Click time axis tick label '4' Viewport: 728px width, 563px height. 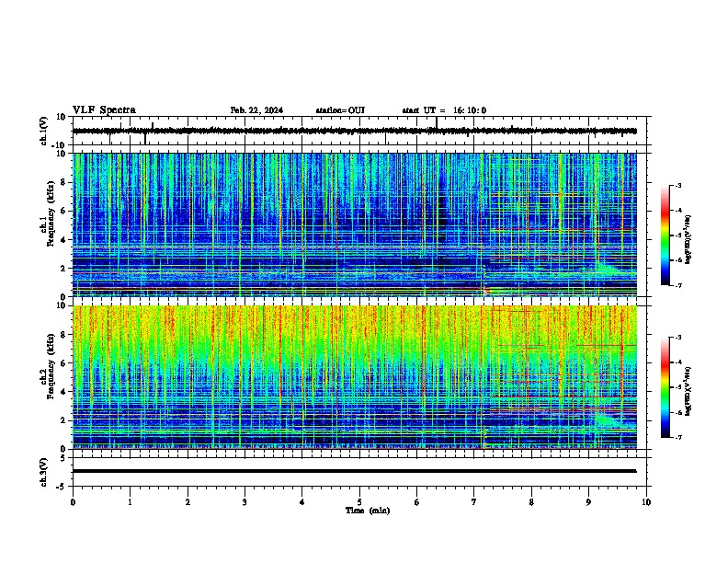click(x=302, y=502)
